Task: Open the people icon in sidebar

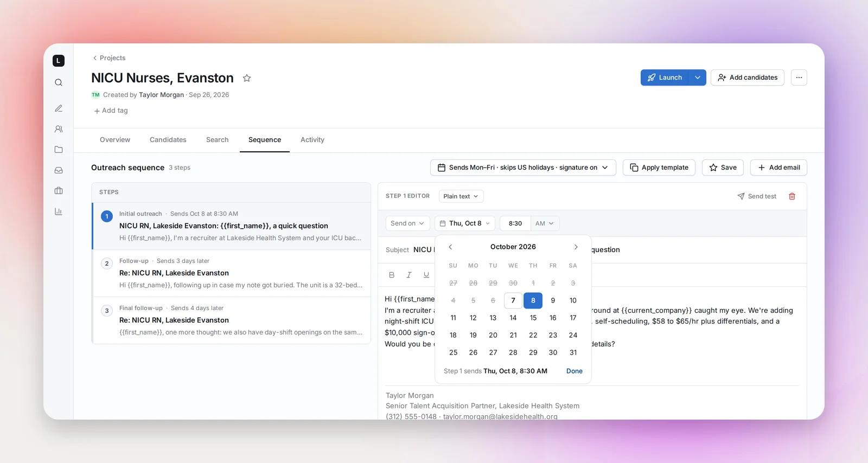Action: click(59, 129)
